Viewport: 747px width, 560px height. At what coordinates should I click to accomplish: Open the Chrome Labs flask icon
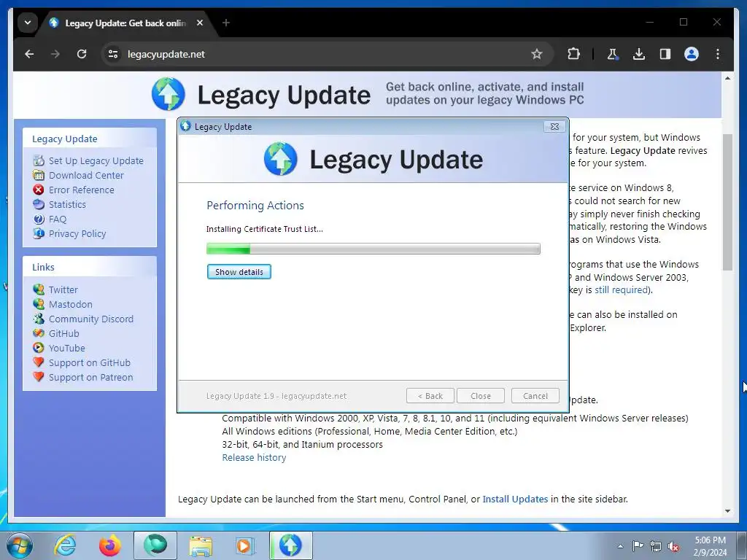click(612, 54)
